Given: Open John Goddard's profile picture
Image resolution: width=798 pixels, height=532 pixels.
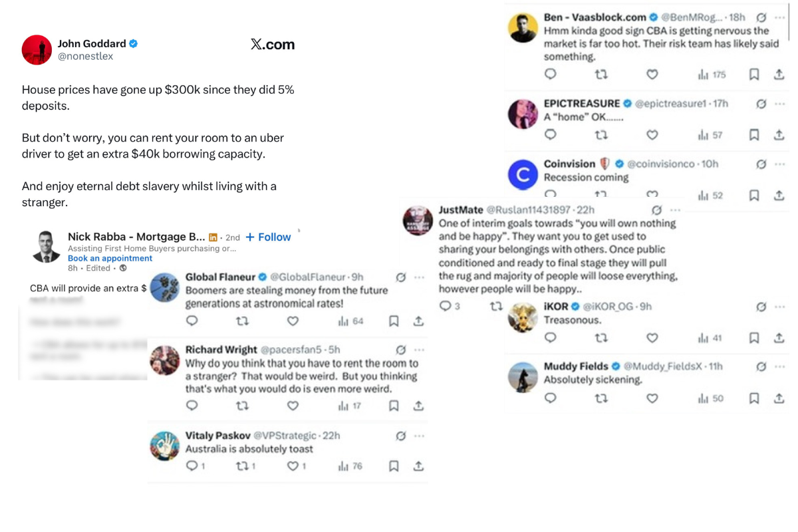Looking at the screenshot, I should tap(37, 50).
